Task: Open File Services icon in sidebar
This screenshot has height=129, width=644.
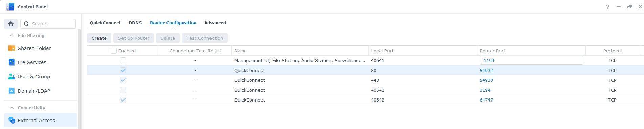Action: pos(12,62)
